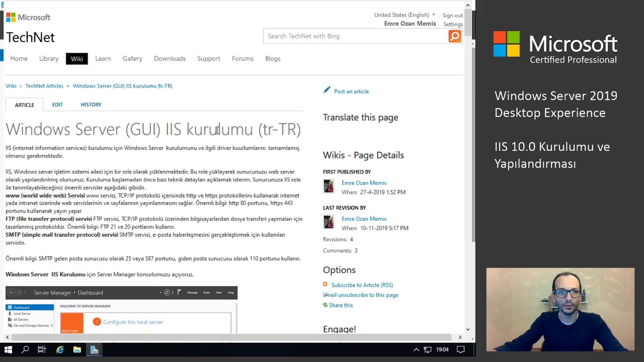Switch to the EDIT tab
Screen dimensions: 644x362
point(57,105)
